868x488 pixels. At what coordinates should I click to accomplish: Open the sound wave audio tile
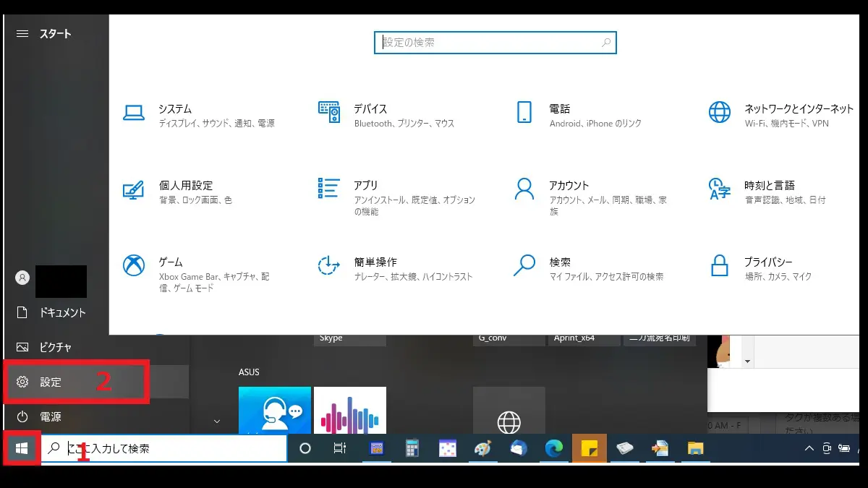pyautogui.click(x=350, y=410)
